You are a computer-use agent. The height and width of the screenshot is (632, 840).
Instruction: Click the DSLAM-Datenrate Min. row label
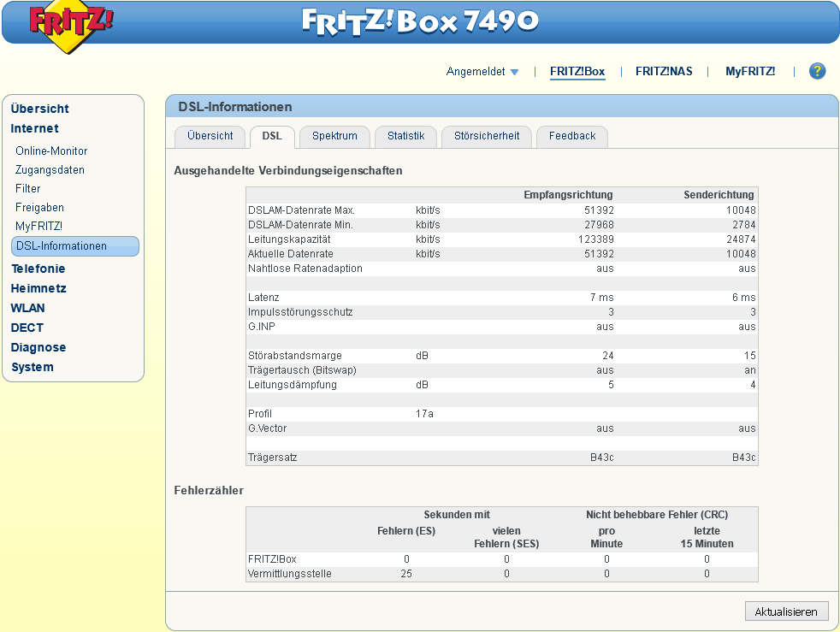click(x=300, y=225)
